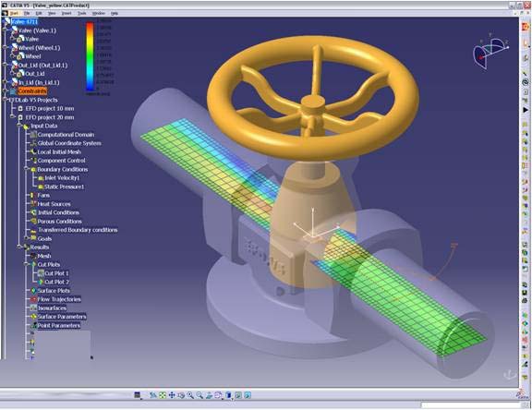Select the Porous Conditions tree item

pos(59,221)
